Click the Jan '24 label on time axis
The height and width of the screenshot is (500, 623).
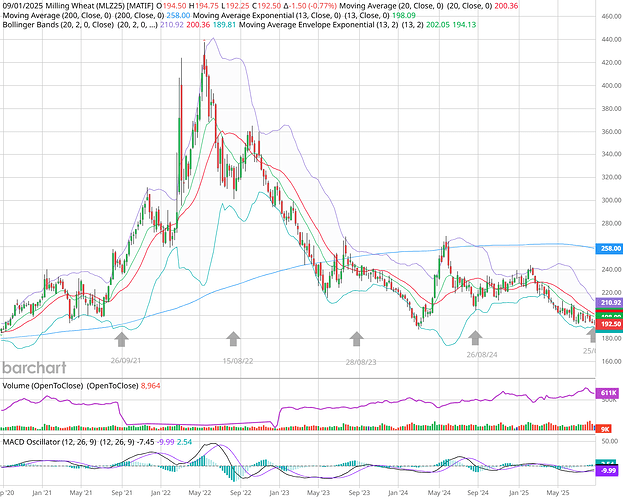400,493
